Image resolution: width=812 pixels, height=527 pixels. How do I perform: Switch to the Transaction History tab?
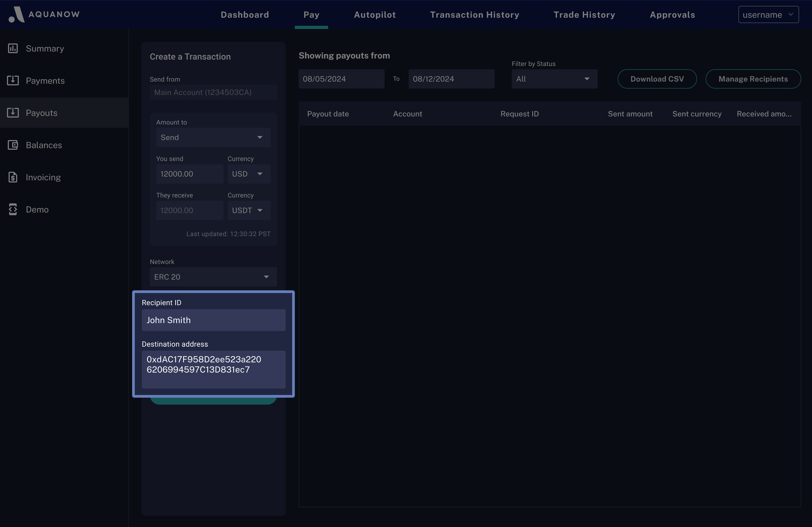pyautogui.click(x=474, y=15)
